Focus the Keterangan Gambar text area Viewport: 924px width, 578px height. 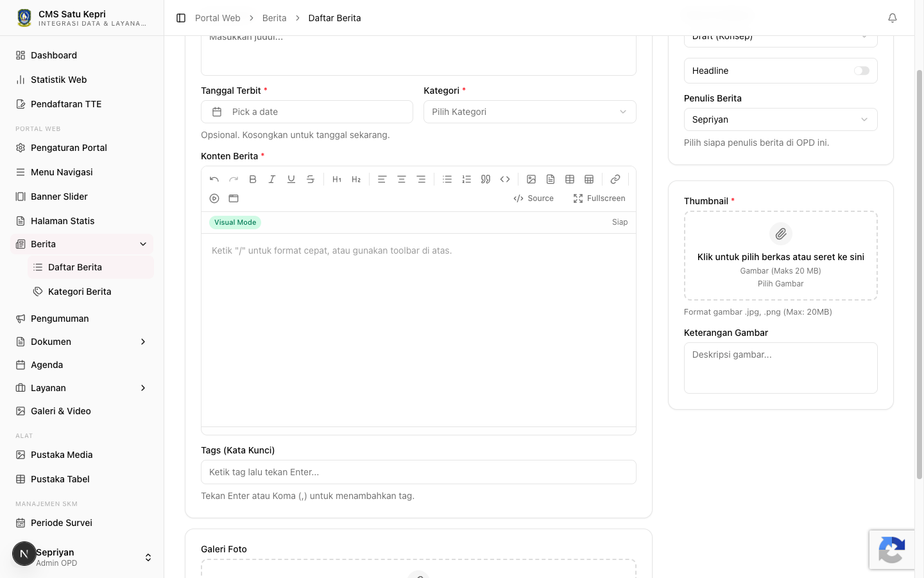coord(781,368)
